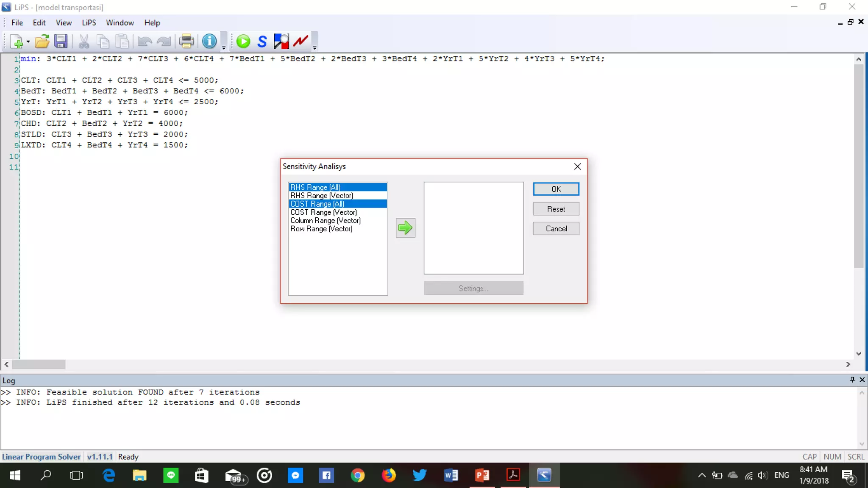868x488 pixels.
Task: Click the blue S toolbar icon
Action: click(262, 41)
